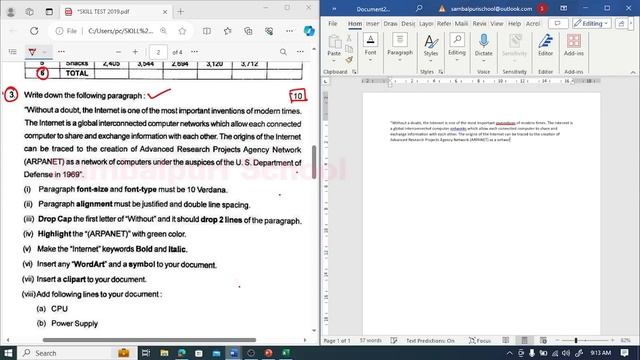Expand the Paste options arrow

[334, 61]
